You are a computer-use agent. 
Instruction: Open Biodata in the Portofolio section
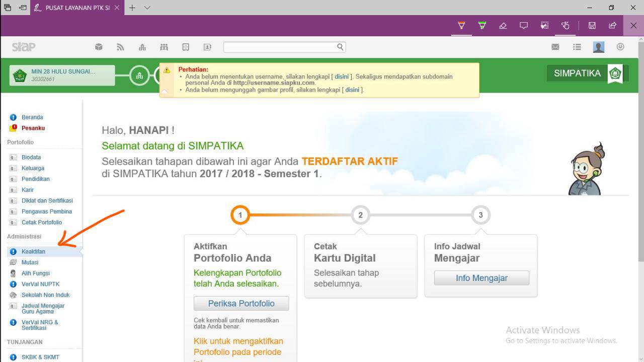pyautogui.click(x=31, y=157)
